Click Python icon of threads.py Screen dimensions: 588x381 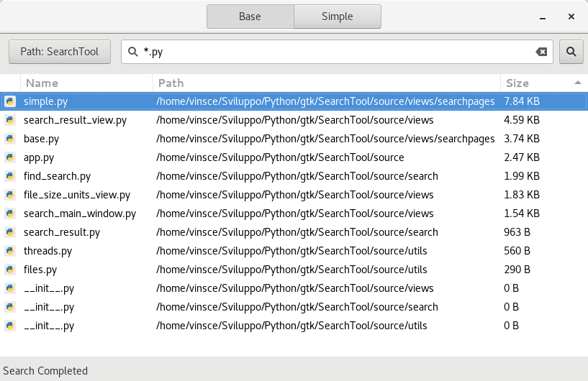(x=10, y=251)
